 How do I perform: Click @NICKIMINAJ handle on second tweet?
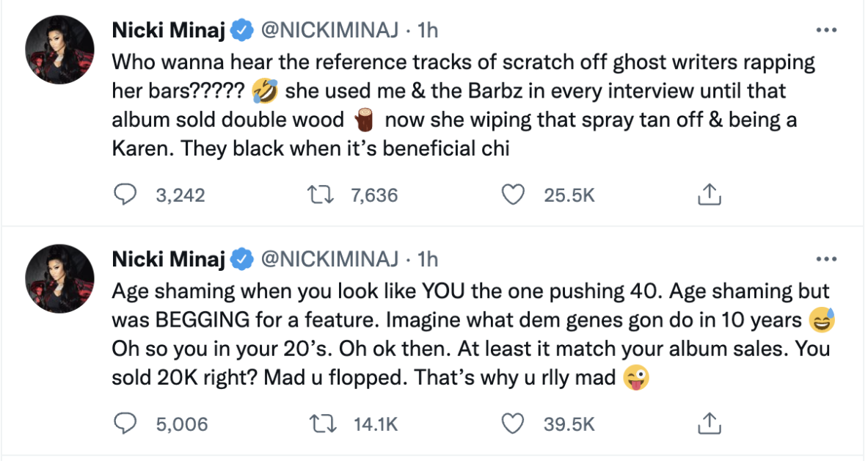329,258
